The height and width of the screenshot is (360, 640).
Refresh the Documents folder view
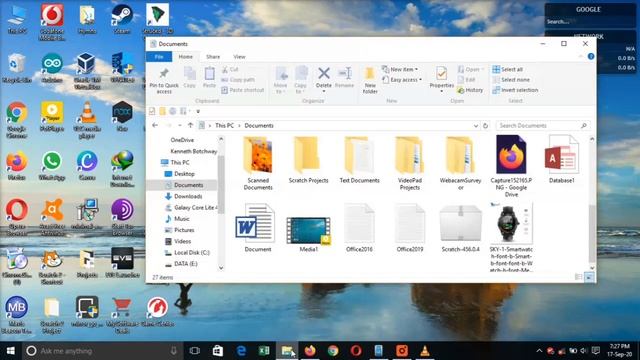point(485,126)
